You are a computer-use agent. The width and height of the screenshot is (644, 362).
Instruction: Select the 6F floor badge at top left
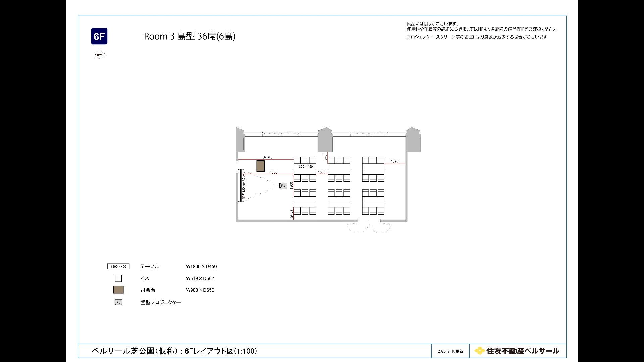click(99, 36)
